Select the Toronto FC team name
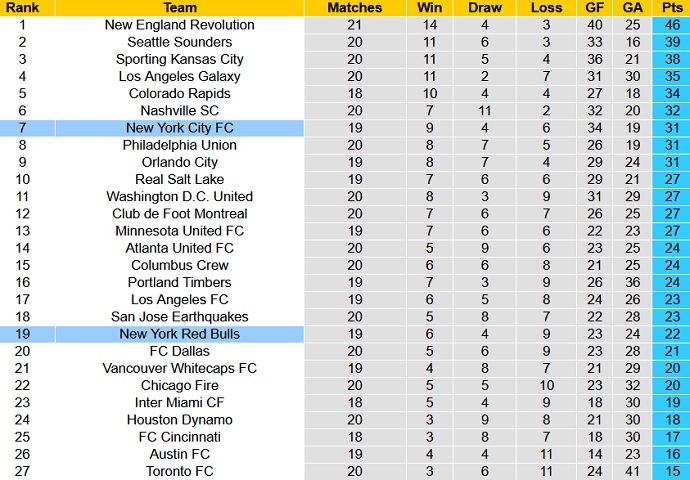This screenshot has height=480, width=690. click(x=179, y=471)
